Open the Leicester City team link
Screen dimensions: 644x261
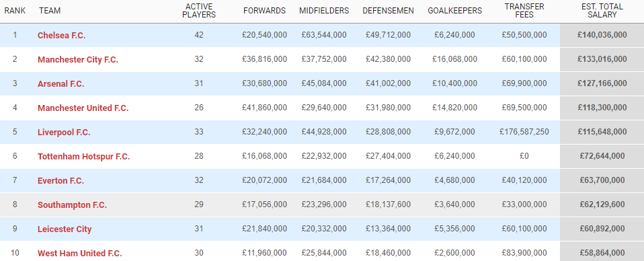click(65, 229)
